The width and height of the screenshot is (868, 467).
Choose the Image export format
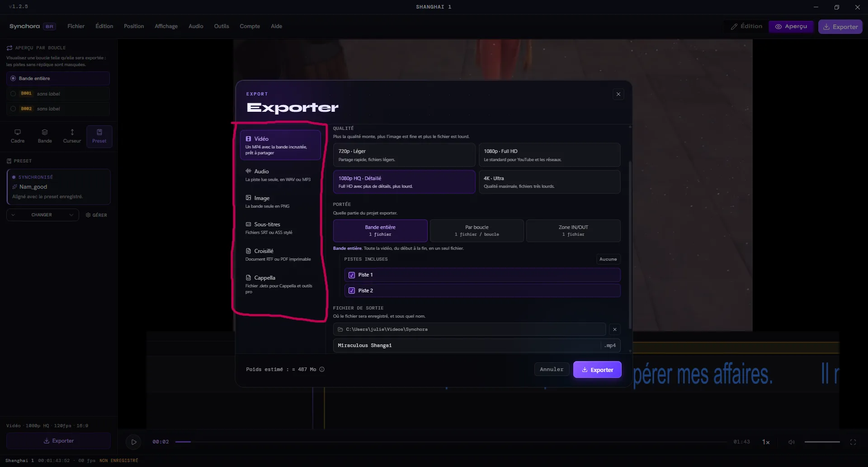tap(280, 202)
